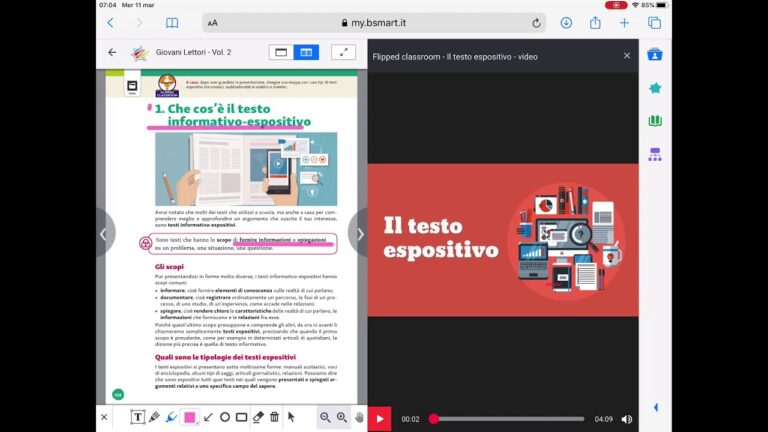The width and height of the screenshot is (768, 432).
Task: Open Safari bookmarks
Action: pos(172,23)
